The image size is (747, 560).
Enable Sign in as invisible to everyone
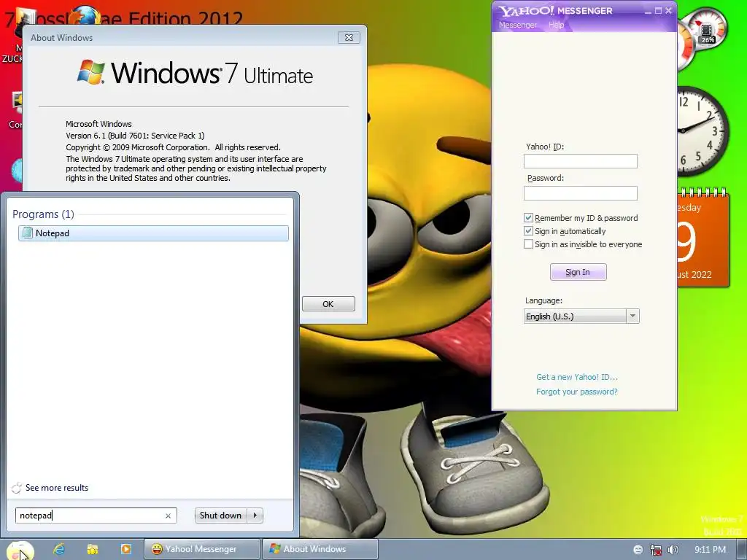coord(528,244)
